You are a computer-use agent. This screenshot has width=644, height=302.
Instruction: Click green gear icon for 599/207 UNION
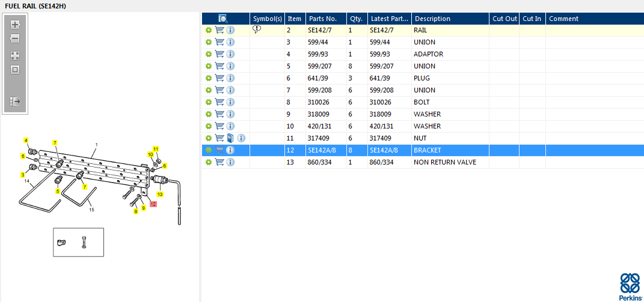[209, 65]
